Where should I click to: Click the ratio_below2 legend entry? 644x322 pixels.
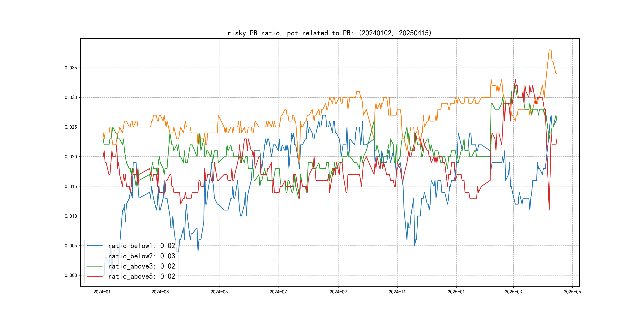141,256
